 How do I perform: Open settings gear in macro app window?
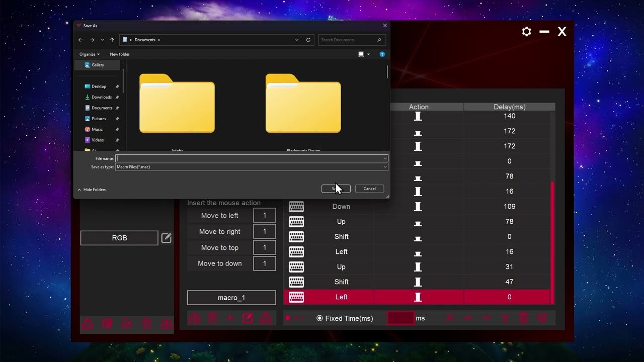(x=526, y=32)
